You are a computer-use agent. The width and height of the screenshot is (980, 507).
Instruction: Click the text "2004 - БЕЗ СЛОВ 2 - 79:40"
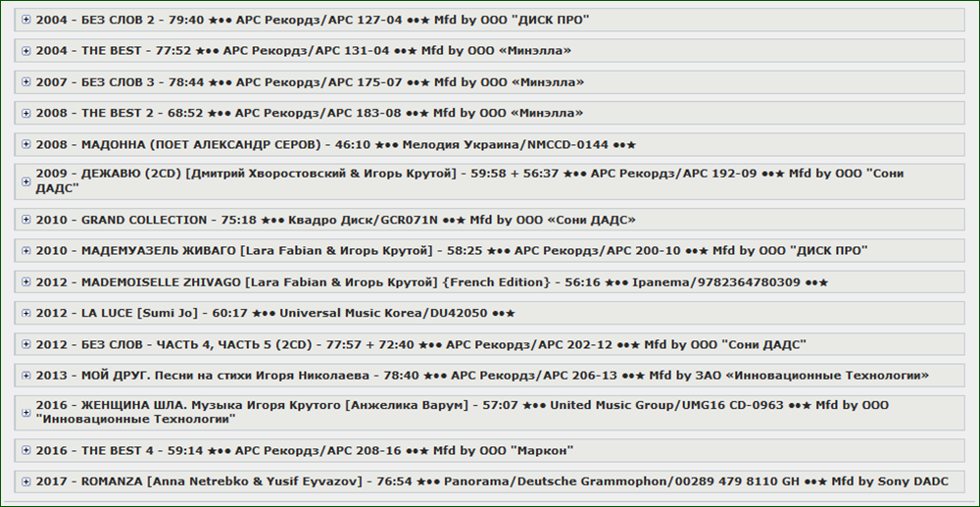point(120,20)
